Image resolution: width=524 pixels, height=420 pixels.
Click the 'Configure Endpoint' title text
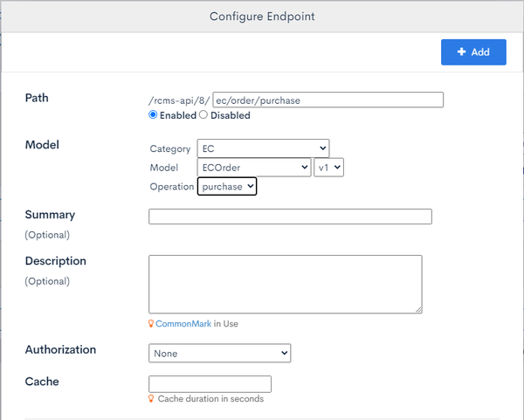(x=262, y=17)
